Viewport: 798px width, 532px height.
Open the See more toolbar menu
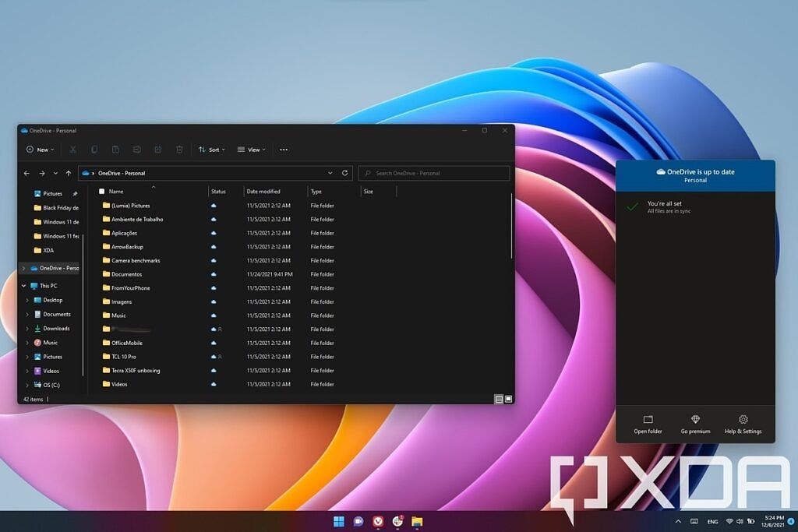[x=283, y=149]
